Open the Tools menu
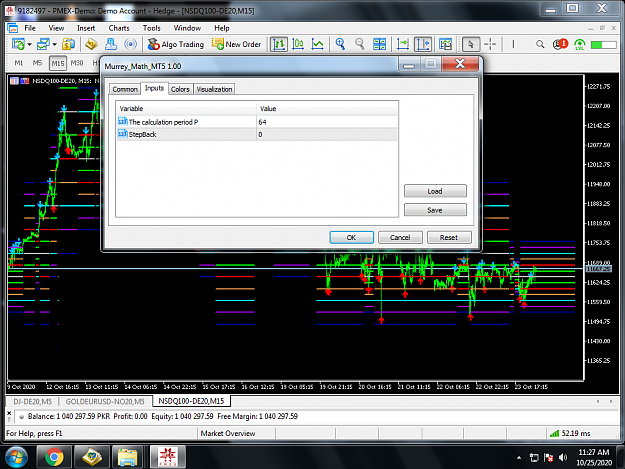Viewport: 625px width, 469px height. 151,28
